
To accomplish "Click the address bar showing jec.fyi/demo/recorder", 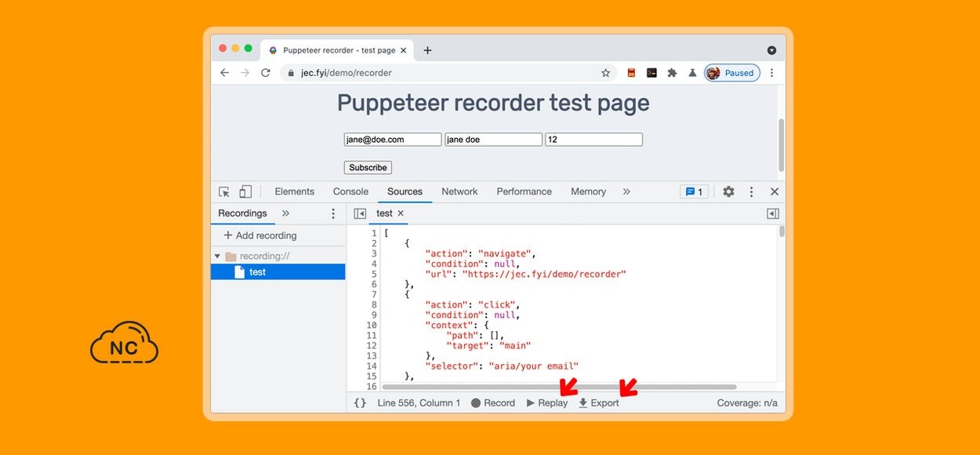I will tap(448, 73).
